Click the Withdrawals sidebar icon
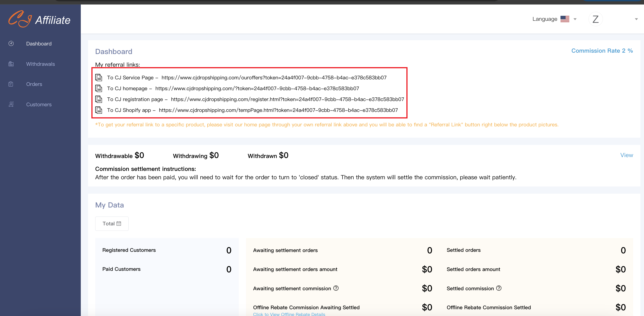The height and width of the screenshot is (316, 644). click(11, 64)
